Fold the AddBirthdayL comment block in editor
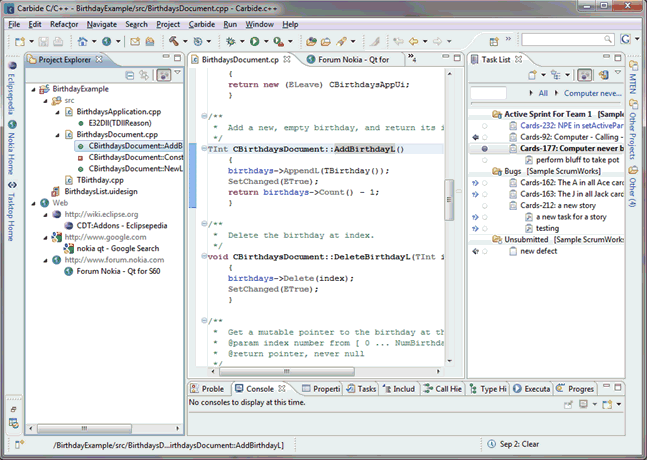 click(x=204, y=116)
